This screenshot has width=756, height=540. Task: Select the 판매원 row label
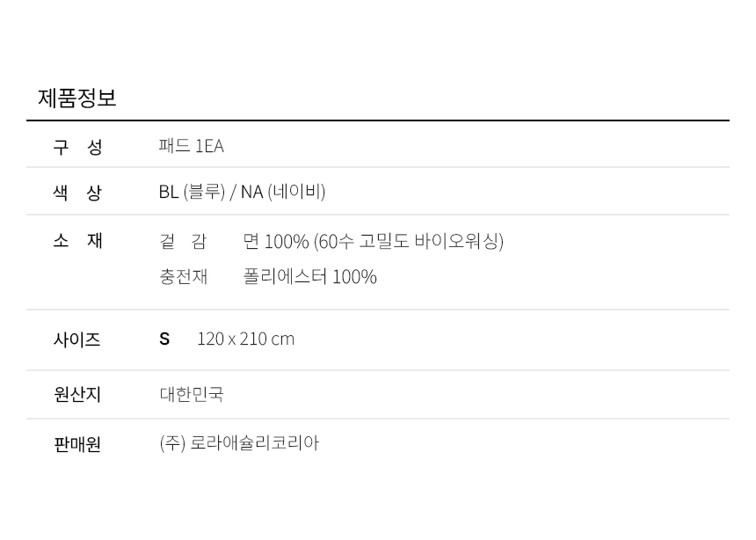click(77, 444)
